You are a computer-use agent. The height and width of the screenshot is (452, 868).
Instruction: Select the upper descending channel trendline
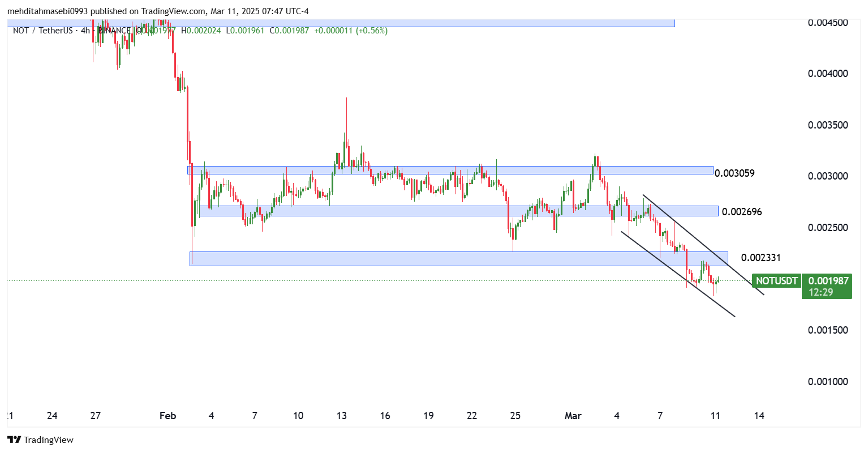(703, 245)
